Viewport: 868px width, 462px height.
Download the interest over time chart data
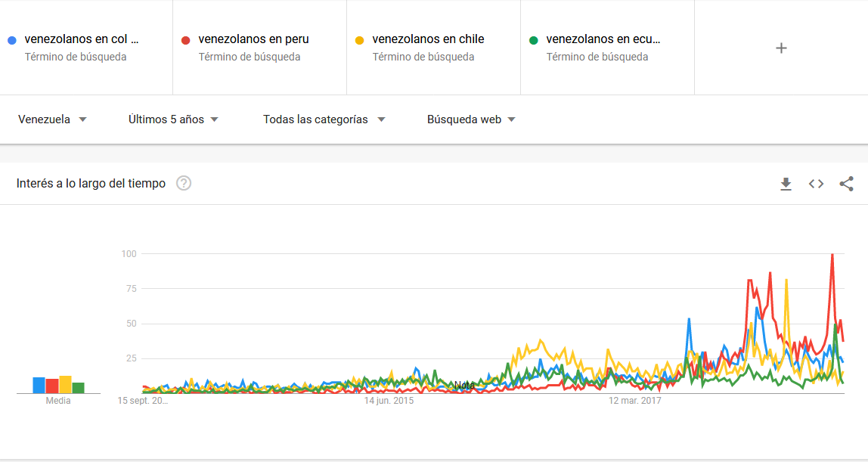click(786, 184)
